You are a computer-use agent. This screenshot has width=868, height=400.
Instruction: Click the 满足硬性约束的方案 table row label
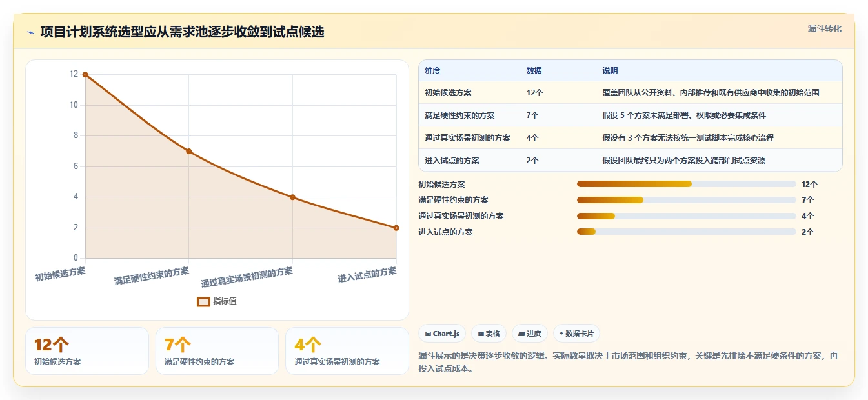tap(459, 115)
